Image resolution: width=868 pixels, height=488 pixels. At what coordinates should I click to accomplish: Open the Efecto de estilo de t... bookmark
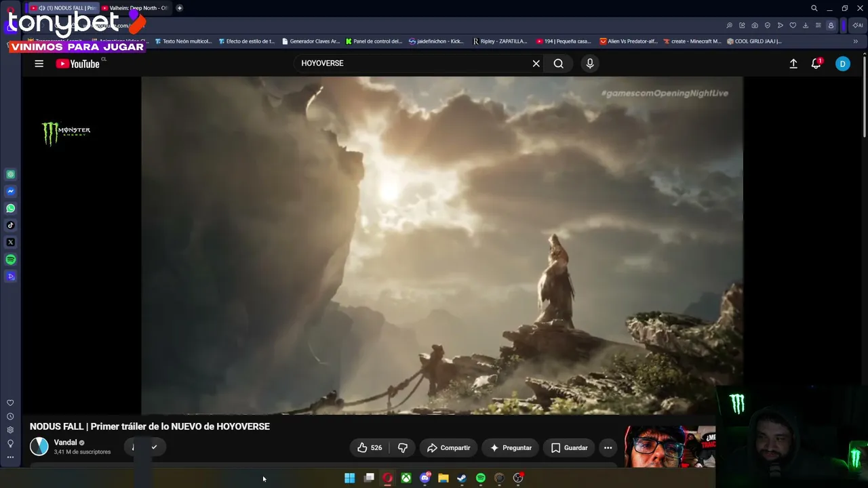(x=246, y=41)
